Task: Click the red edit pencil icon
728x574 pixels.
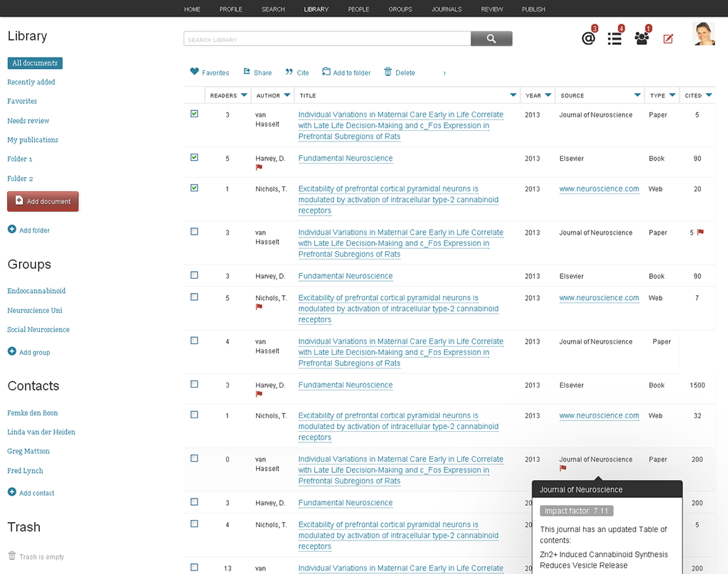Action: point(668,38)
